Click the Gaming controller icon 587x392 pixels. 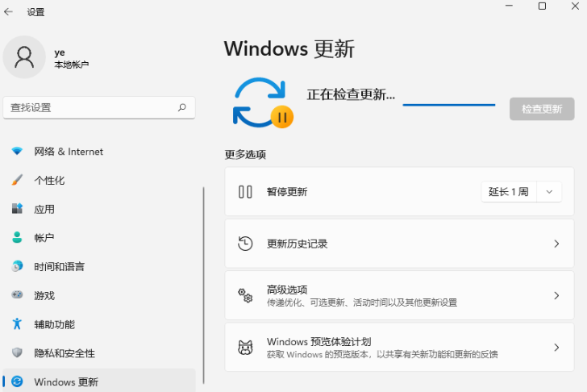pos(17,295)
